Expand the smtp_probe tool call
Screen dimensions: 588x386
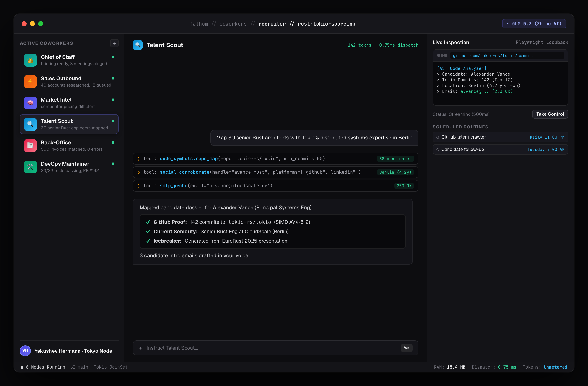point(275,186)
